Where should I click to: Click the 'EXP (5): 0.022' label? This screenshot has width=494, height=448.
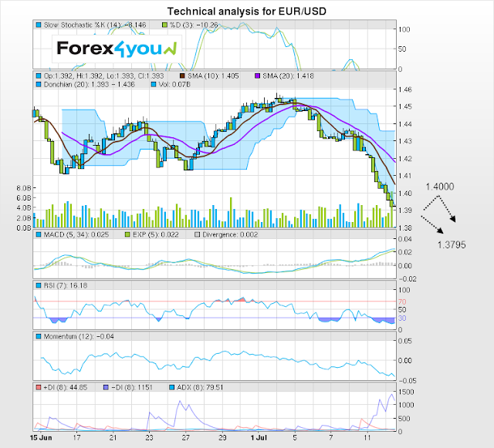156,234
